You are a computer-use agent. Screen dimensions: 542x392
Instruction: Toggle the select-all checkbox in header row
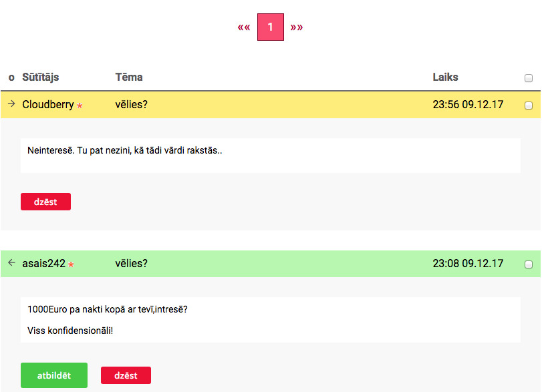point(529,78)
